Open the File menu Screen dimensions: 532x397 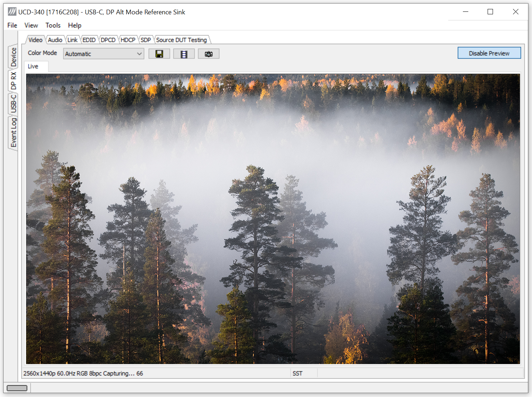coord(12,25)
